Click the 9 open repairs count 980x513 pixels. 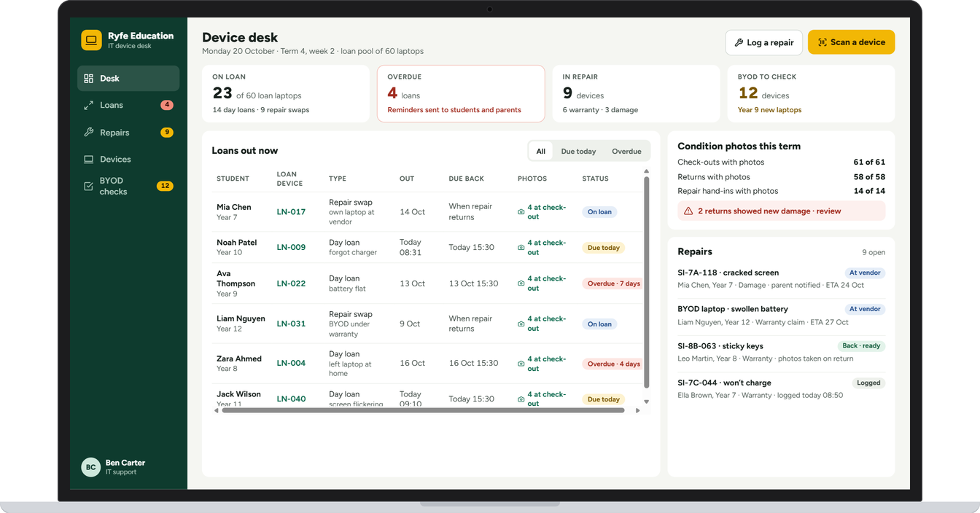pyautogui.click(x=874, y=252)
